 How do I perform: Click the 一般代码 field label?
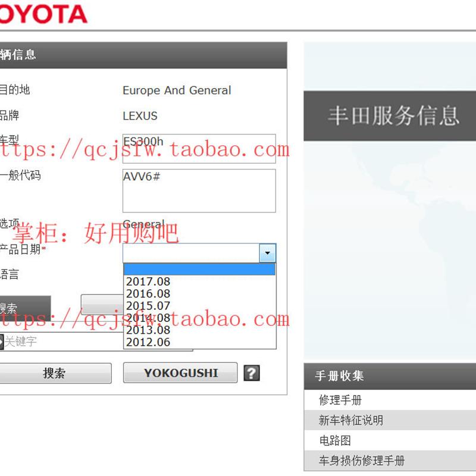coord(20,175)
